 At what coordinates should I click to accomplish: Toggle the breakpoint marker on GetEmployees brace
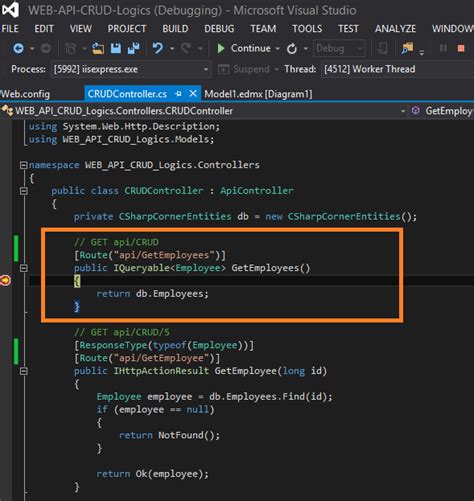(5, 281)
